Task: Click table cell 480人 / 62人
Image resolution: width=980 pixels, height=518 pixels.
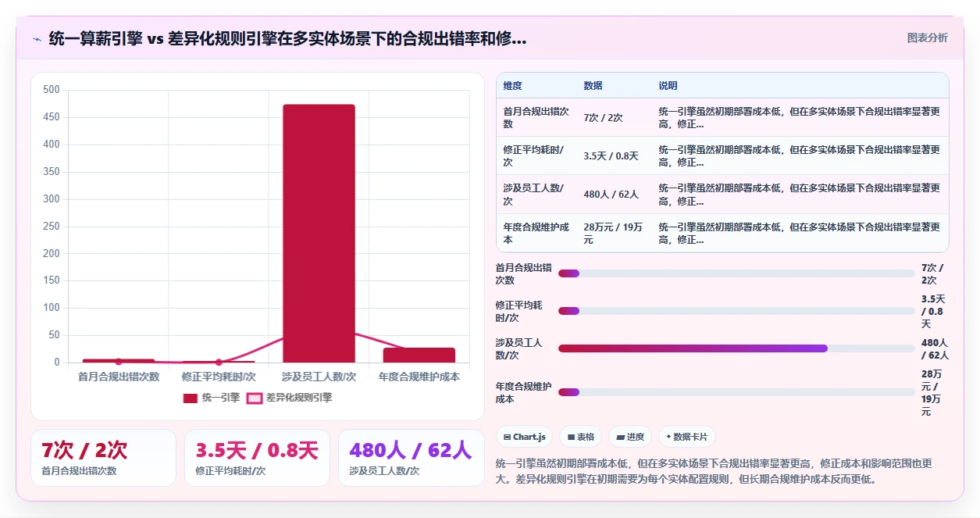Action: tap(611, 195)
